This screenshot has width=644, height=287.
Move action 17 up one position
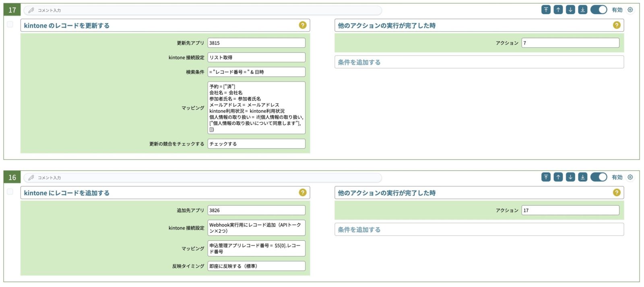click(558, 10)
